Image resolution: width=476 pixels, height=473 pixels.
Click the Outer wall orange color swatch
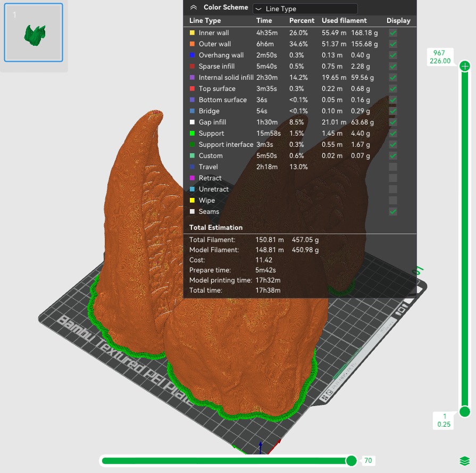coord(192,44)
